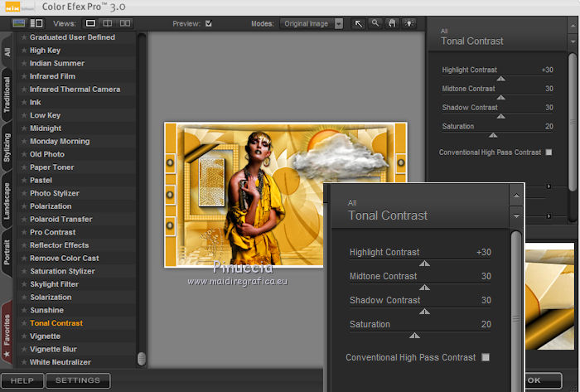Select the arrow pointer tool
580x392 pixels.
[x=359, y=24]
